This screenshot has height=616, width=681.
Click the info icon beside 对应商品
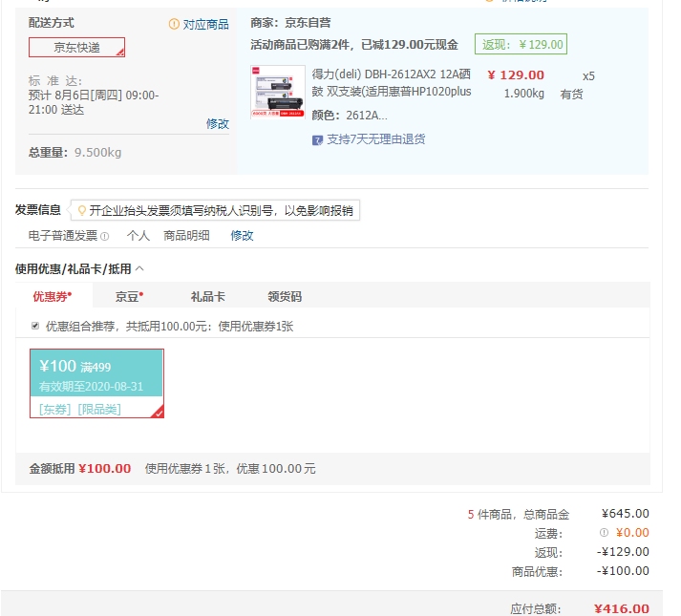[x=174, y=24]
